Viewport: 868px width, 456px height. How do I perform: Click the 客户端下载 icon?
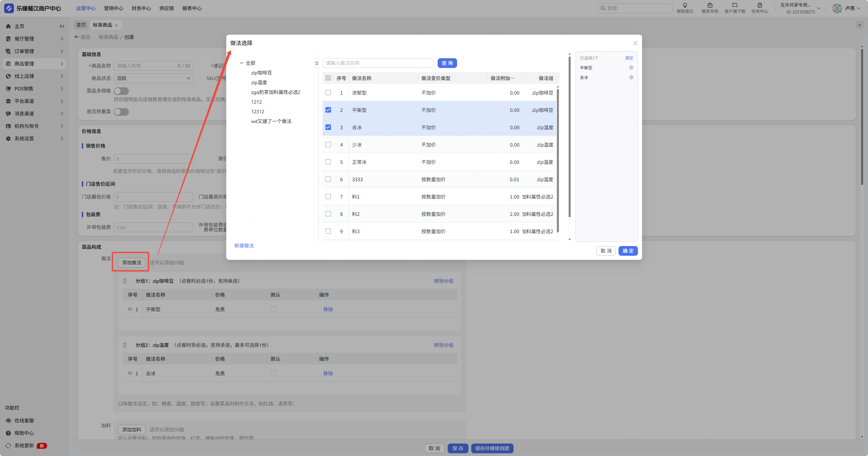pos(735,5)
